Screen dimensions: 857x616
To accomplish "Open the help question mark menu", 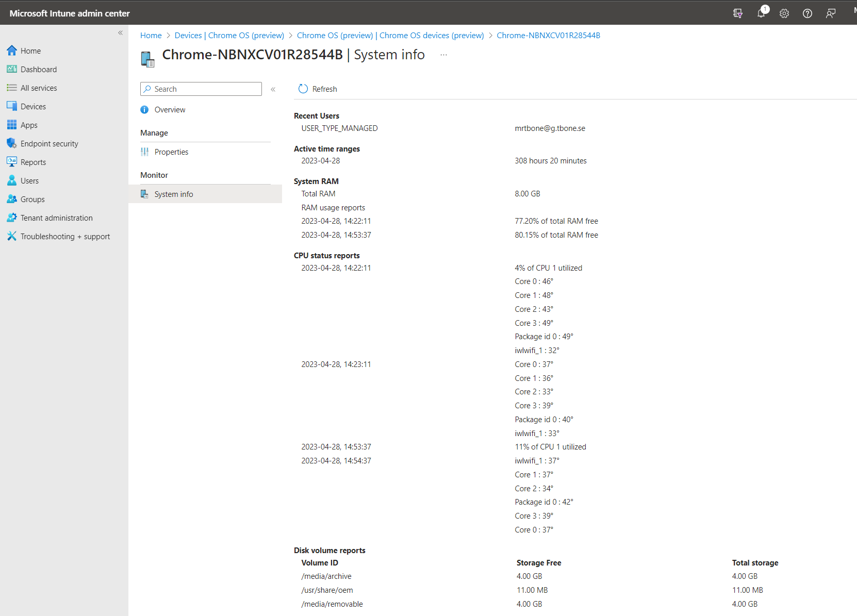I will coord(807,13).
